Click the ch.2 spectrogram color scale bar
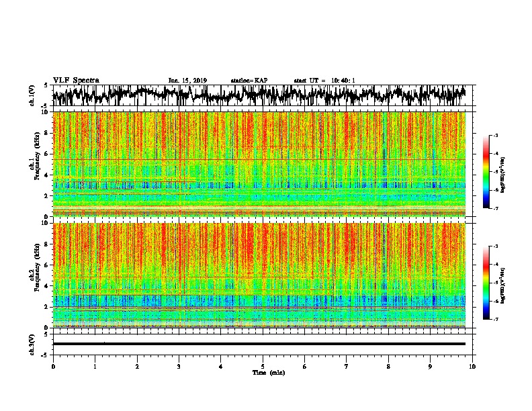Image resolution: width=532 pixels, height=411 pixels. tap(486, 283)
